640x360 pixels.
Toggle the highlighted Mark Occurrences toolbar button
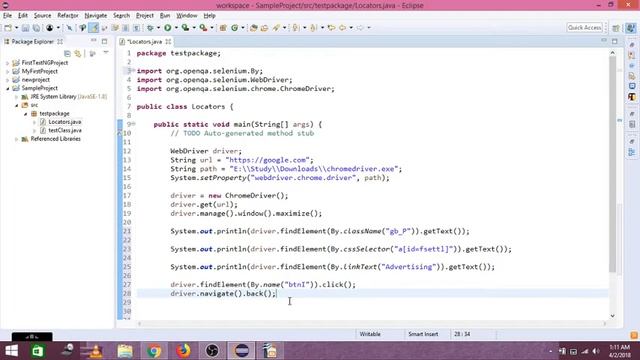(x=94, y=28)
